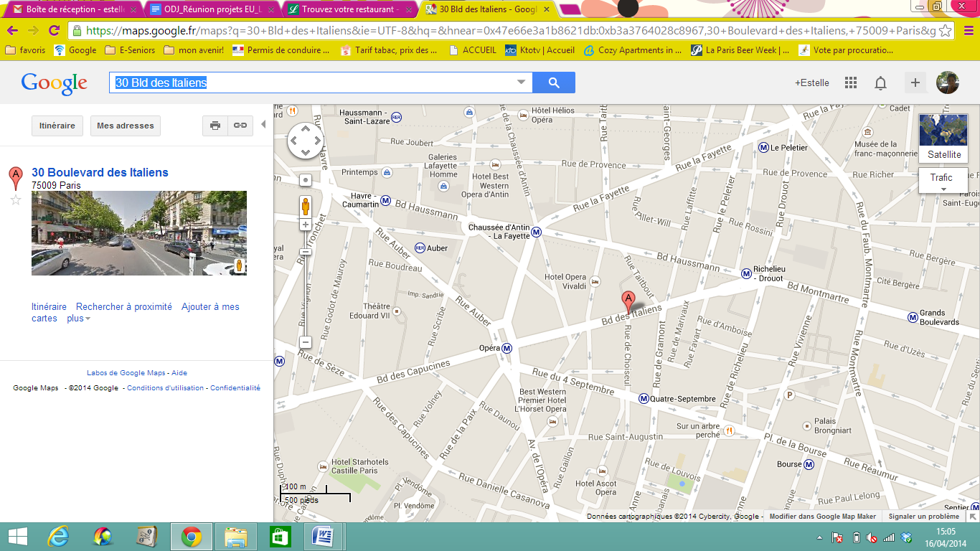
Task: Pan the map right with the east arrow
Action: tap(318, 141)
